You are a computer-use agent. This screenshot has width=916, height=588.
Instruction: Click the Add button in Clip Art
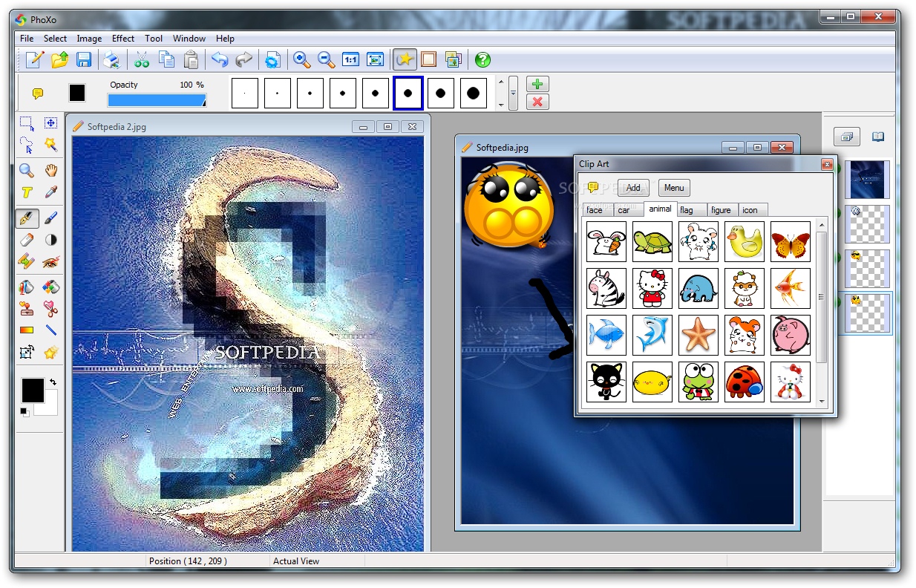coord(633,188)
